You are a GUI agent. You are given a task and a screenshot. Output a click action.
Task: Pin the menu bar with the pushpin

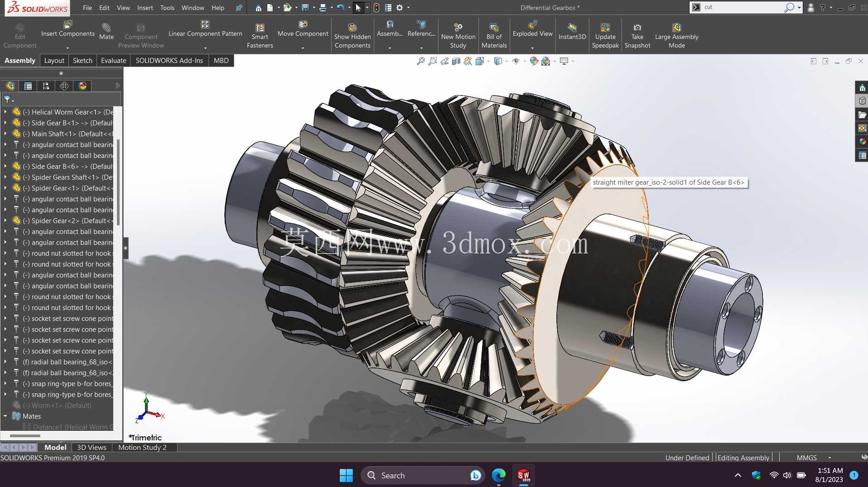click(239, 8)
